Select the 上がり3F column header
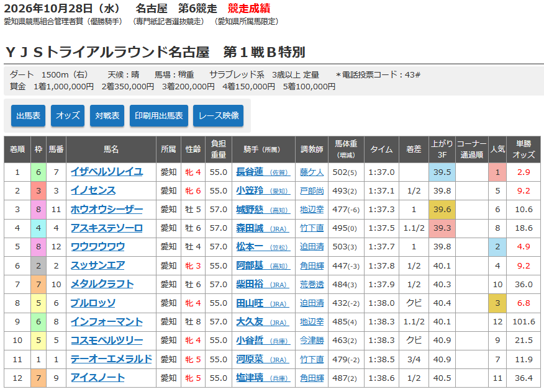Viewport: 544px width, 392px height. 442,149
